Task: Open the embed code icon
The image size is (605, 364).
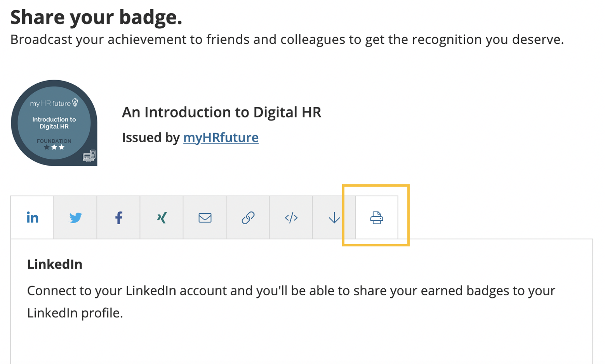Action: point(291,217)
